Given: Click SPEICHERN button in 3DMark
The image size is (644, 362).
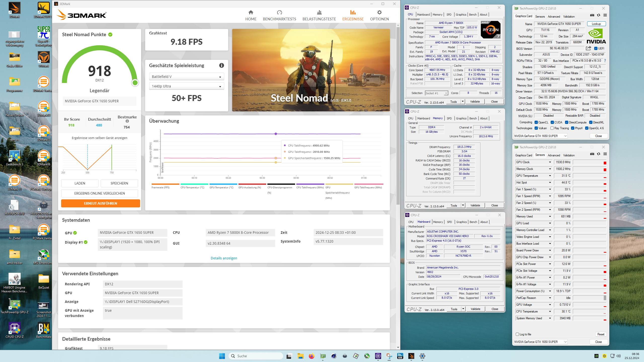Looking at the screenshot, I should [119, 183].
